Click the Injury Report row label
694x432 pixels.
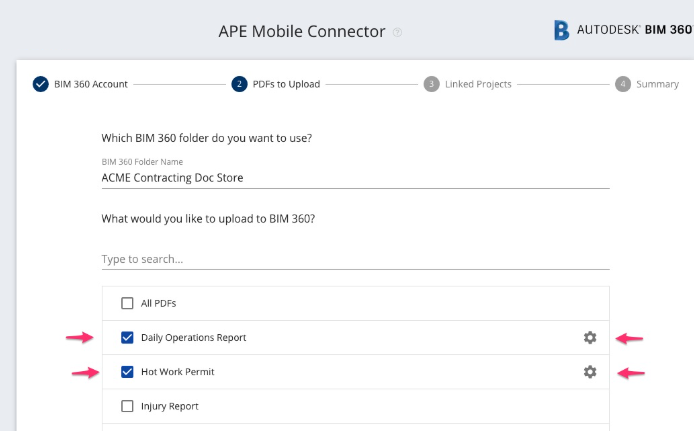(x=170, y=406)
